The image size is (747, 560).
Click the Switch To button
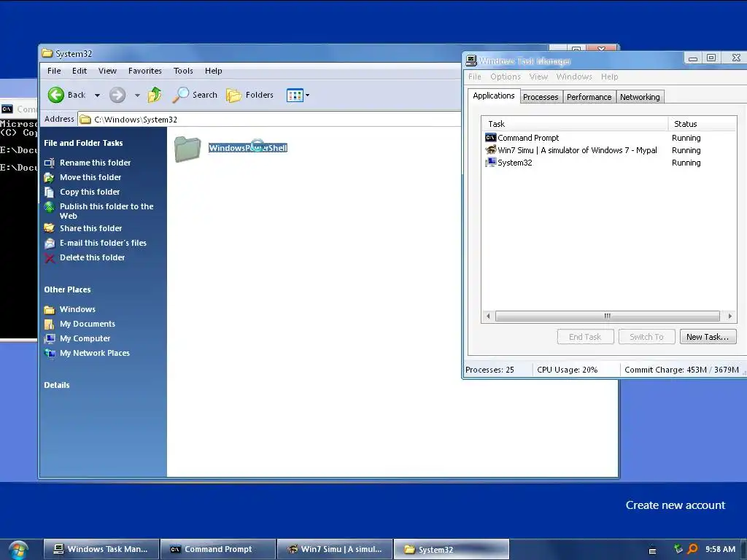(646, 337)
